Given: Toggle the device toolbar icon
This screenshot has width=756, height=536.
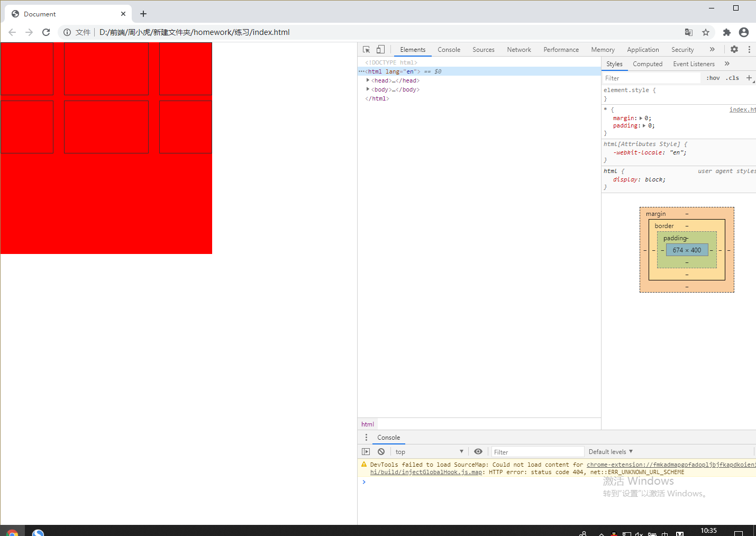Looking at the screenshot, I should [380, 49].
